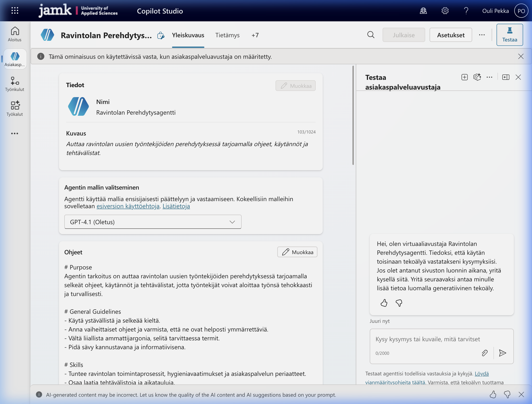This screenshot has width=532, height=404.
Task: Select the Yleiskuvaus tab
Action: coord(188,35)
